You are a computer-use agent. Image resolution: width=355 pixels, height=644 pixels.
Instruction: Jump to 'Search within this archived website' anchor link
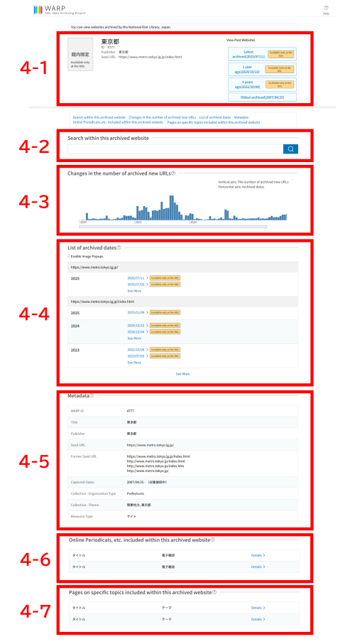coord(99,117)
